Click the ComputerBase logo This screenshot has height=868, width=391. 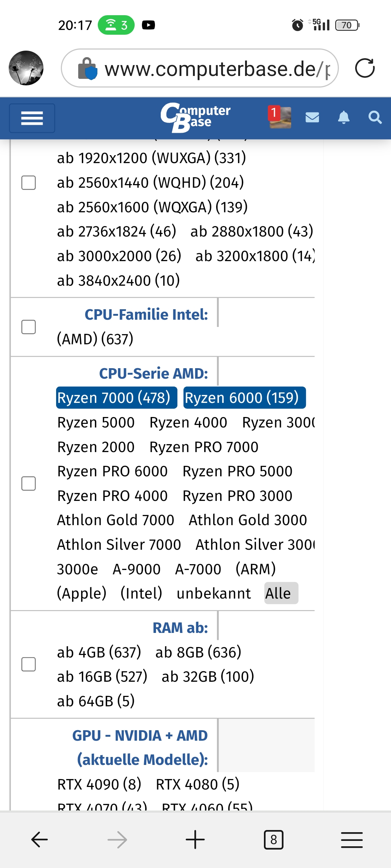point(195,118)
